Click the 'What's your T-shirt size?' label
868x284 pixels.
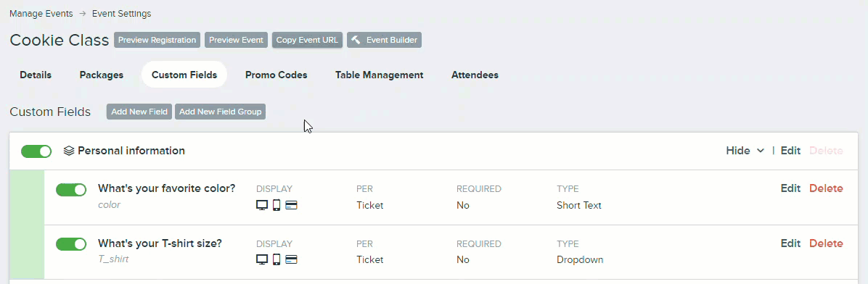(x=160, y=243)
